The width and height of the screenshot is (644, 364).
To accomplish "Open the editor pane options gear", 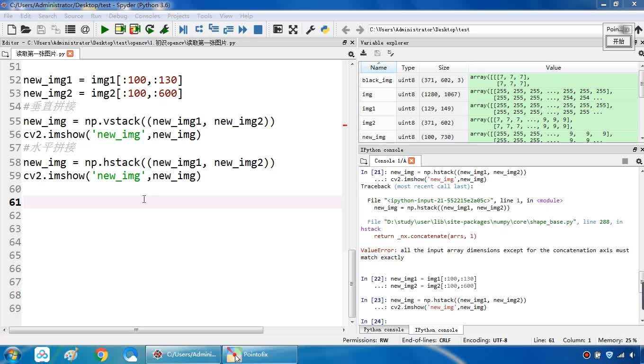I will point(351,54).
